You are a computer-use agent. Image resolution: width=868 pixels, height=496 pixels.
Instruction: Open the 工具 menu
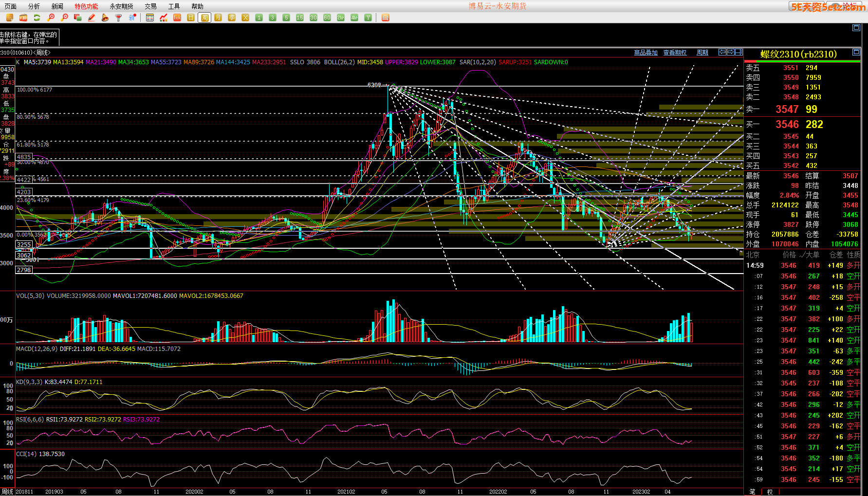tap(174, 6)
